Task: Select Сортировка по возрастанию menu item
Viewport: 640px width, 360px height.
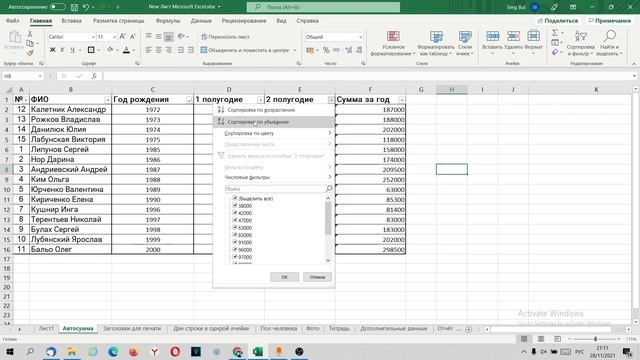Action: click(x=274, y=110)
